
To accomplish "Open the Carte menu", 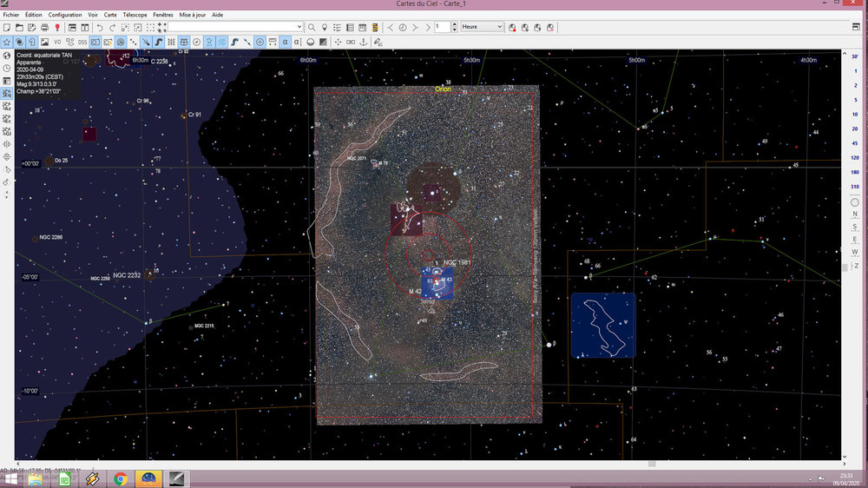I will [x=110, y=15].
